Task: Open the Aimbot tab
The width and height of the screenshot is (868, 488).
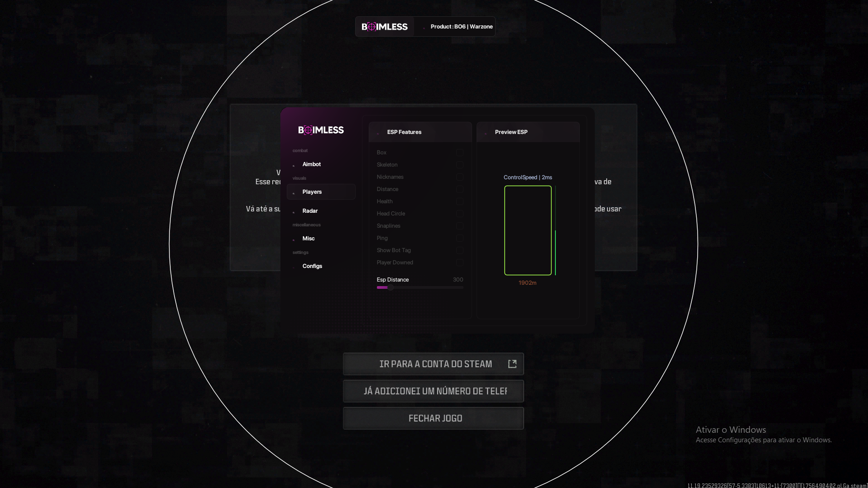Action: (321, 164)
